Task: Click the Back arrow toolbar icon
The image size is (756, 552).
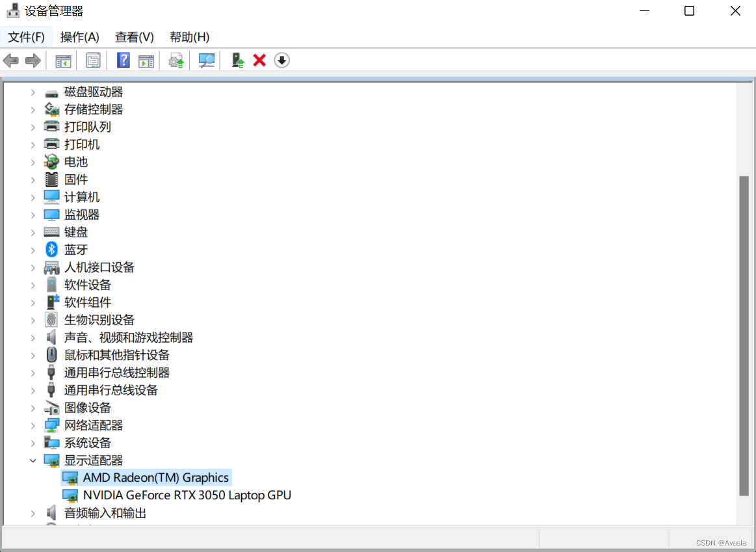Action: (x=10, y=60)
